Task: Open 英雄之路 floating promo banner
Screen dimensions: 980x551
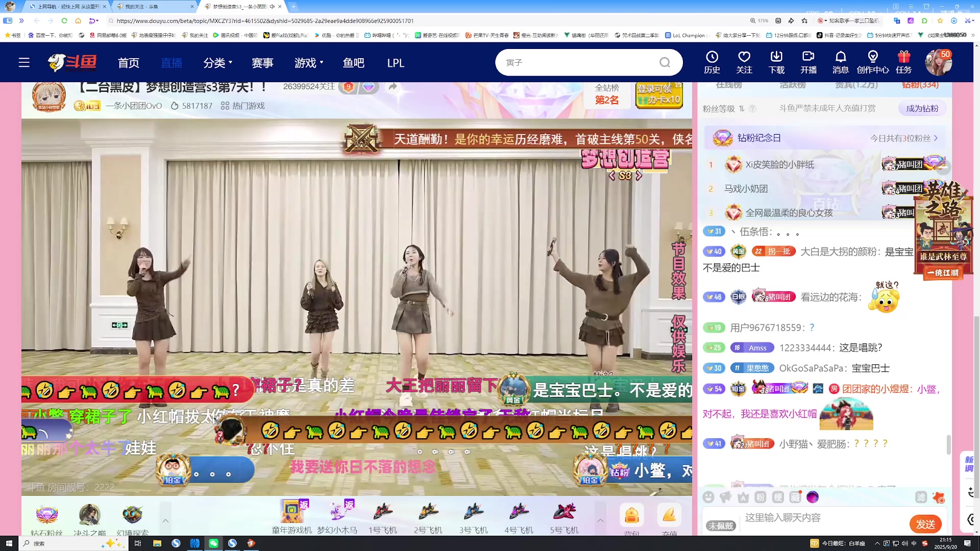Action: pos(944,230)
